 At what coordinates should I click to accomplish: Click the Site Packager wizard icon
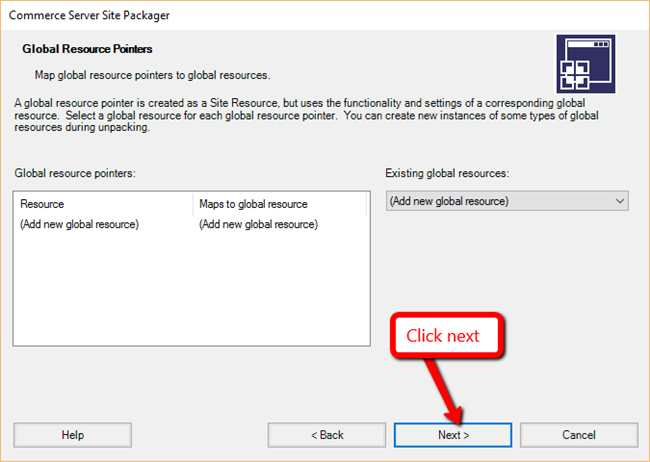click(586, 64)
